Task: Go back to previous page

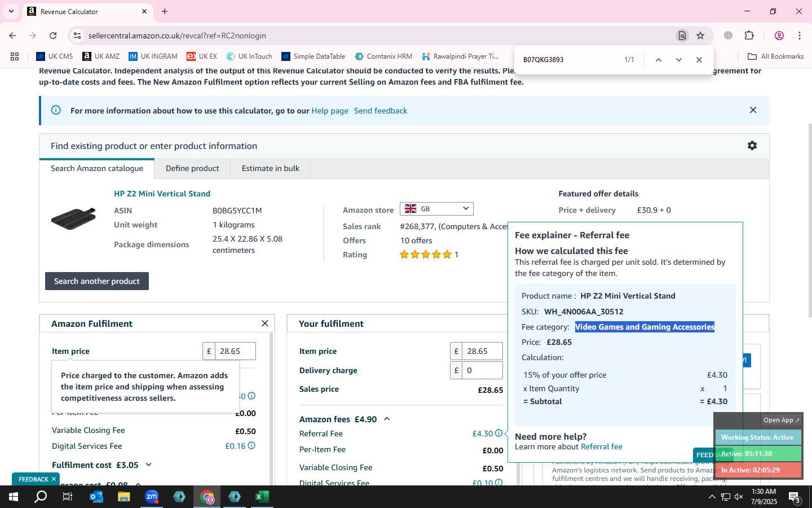Action: pyautogui.click(x=12, y=36)
